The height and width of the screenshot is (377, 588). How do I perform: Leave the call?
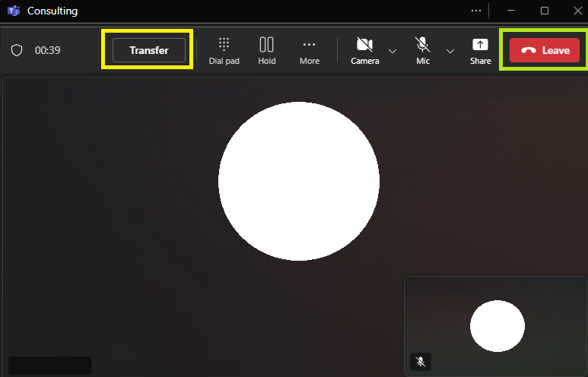pos(544,50)
